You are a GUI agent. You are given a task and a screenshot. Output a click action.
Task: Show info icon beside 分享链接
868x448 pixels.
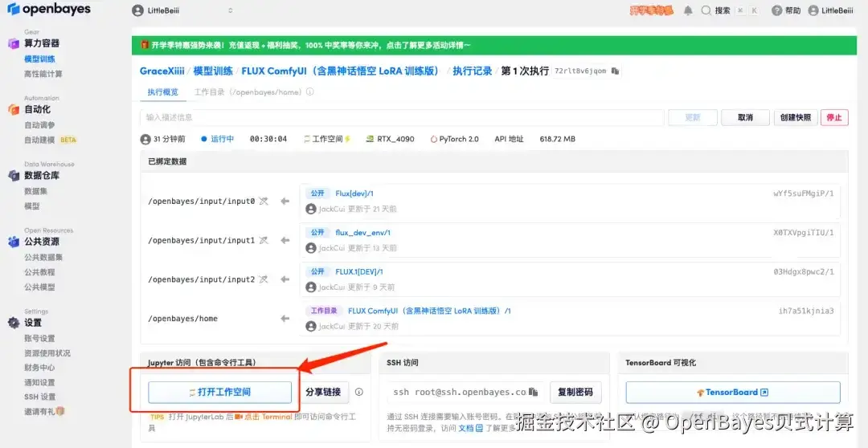coord(358,392)
